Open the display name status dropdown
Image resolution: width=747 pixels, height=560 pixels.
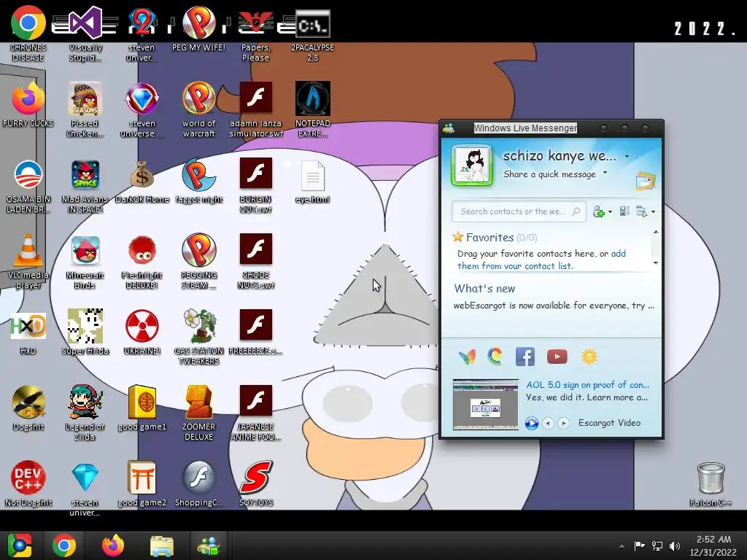(627, 156)
